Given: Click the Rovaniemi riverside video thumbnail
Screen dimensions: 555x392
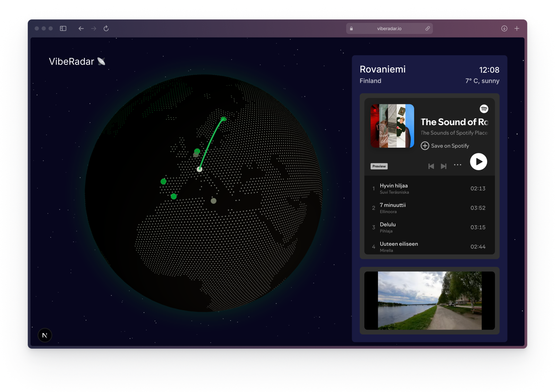Looking at the screenshot, I should [429, 300].
